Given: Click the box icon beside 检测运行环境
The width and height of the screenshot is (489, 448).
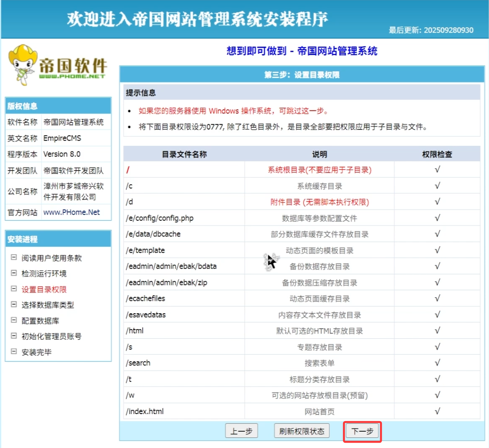Looking at the screenshot, I should coord(14,274).
